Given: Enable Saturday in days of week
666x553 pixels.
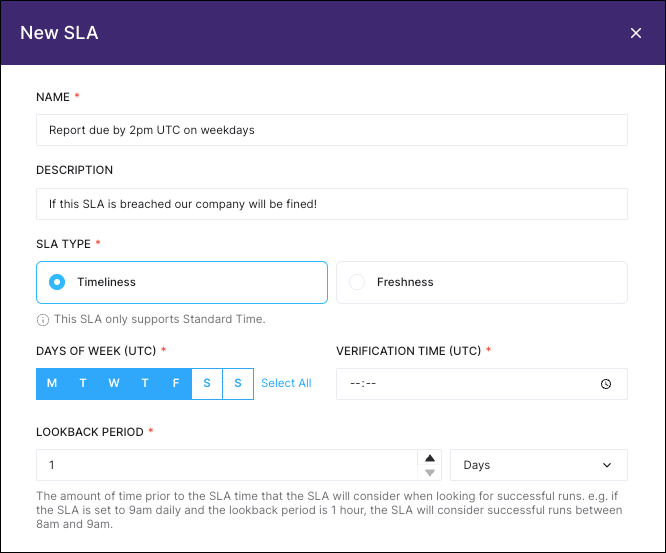Looking at the screenshot, I should [207, 384].
